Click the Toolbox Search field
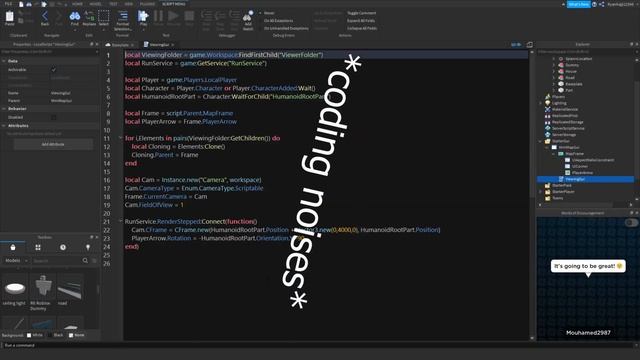This screenshot has width=640, height=360. (x=56, y=260)
